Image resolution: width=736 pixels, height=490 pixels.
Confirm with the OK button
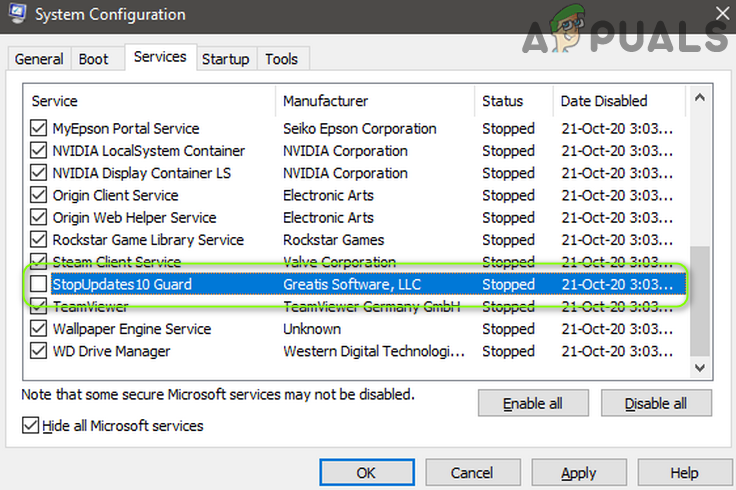click(366, 473)
